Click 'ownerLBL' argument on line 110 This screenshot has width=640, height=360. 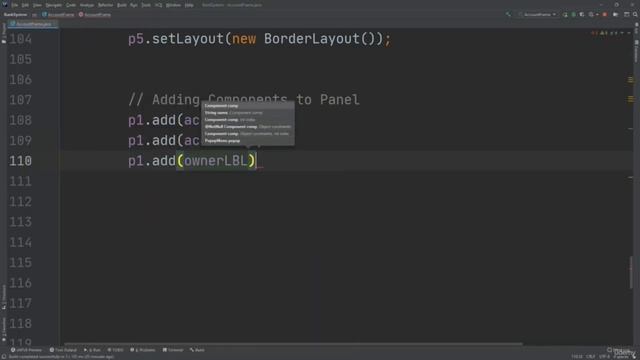coord(216,161)
